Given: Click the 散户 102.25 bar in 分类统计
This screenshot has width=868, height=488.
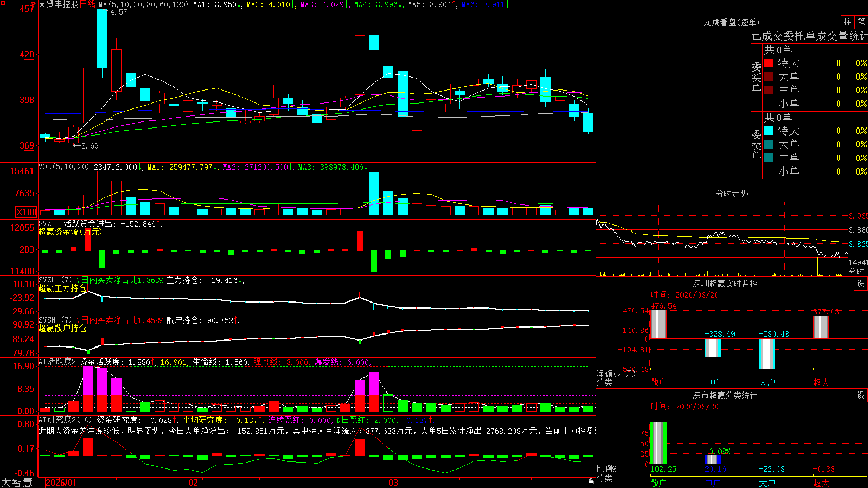Looking at the screenshot, I should (658, 443).
